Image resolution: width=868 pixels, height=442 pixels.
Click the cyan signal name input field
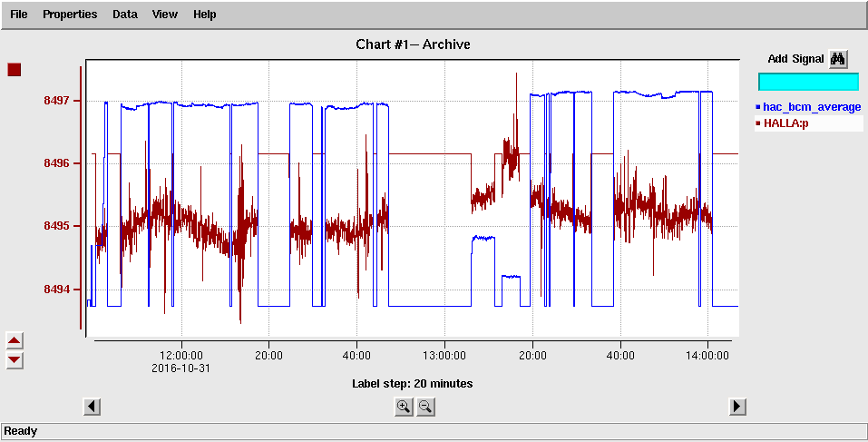pos(808,82)
